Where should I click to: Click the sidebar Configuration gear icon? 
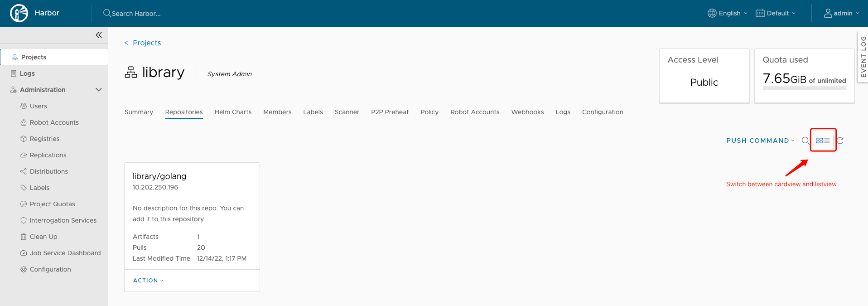tap(24, 269)
